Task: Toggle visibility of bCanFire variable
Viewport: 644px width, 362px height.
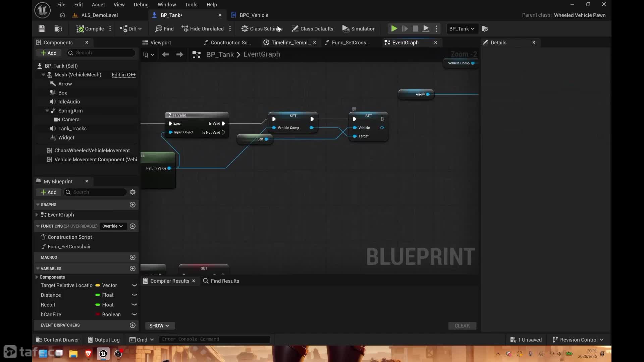Action: (x=134, y=314)
